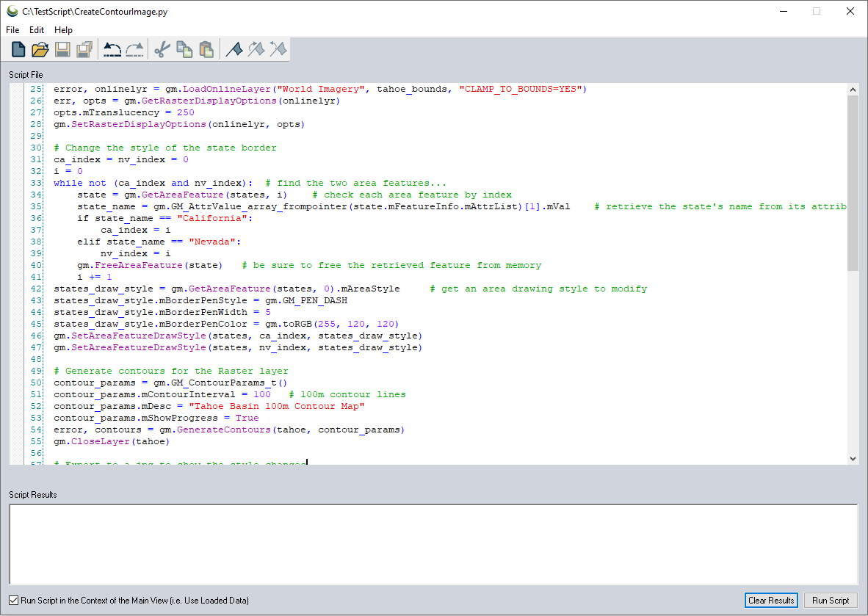The height and width of the screenshot is (616, 868).
Task: Click comment "# Generate contours for the Raster layer"
Action: [171, 371]
